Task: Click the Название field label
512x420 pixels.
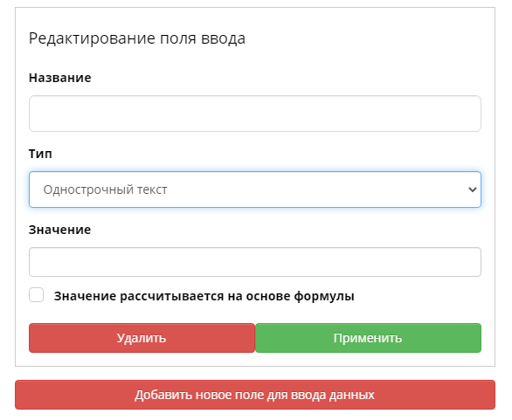Action: (60, 78)
